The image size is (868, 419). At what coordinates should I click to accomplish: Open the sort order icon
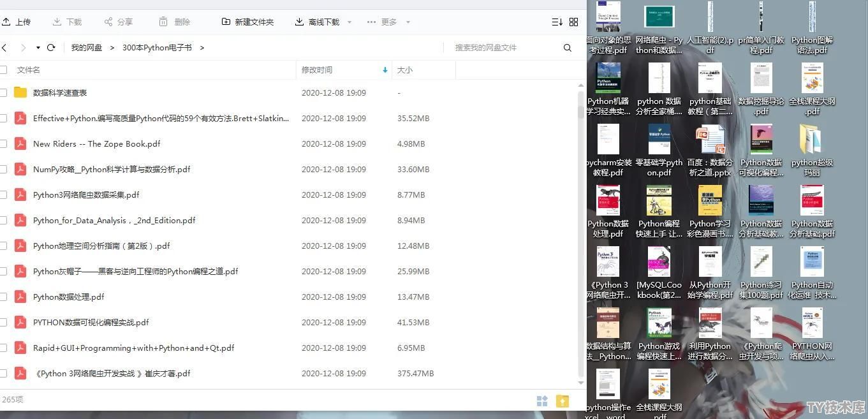[557, 22]
